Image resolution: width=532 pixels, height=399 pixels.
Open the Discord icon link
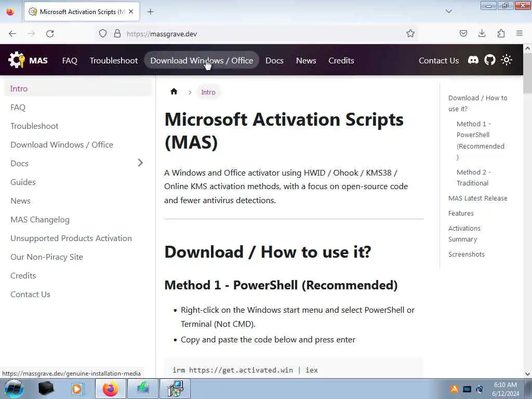(x=473, y=60)
